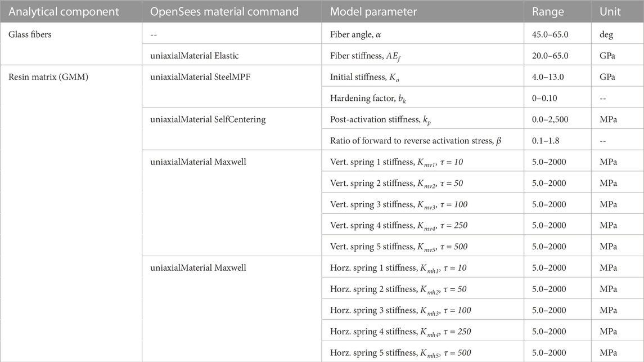Screen dimensions: 644x362
Task: Select the Post-activation stiffness cell
Action: click(422, 119)
